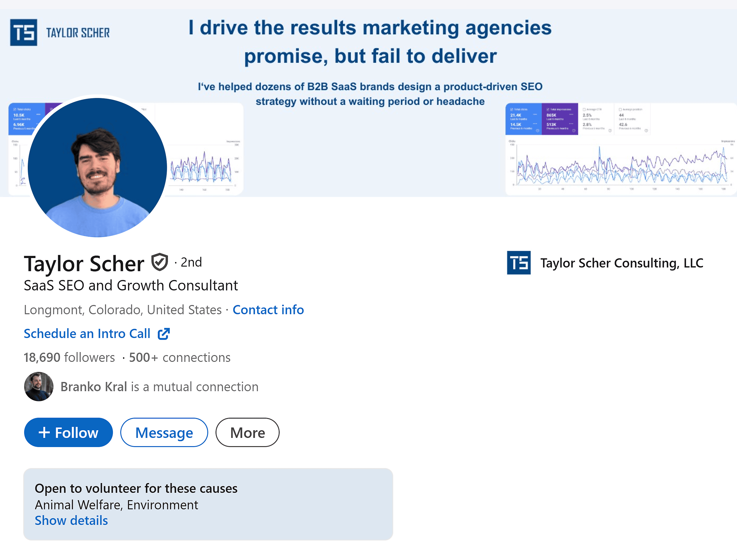737x560 pixels.
Task: Send a message with Message button
Action: (x=164, y=432)
